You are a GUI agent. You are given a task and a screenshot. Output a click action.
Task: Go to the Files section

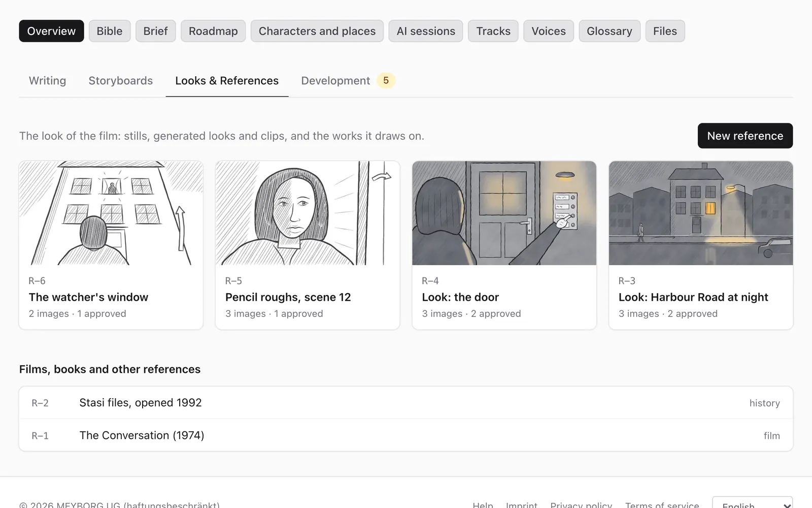665,31
